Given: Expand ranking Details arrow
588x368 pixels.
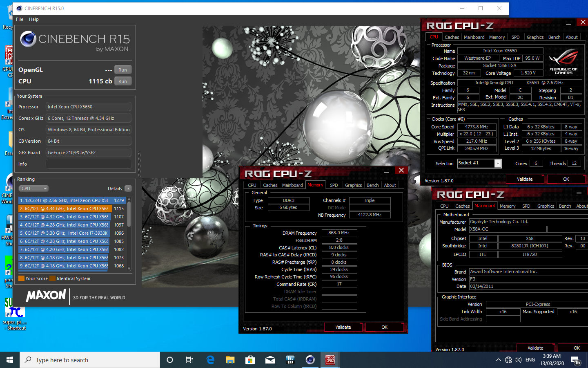Looking at the screenshot, I should pyautogui.click(x=128, y=188).
